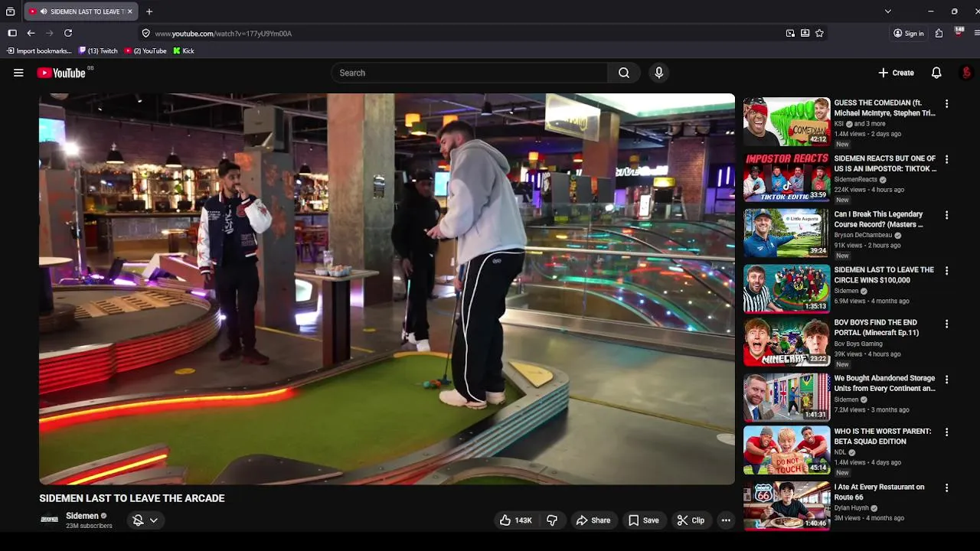The width and height of the screenshot is (980, 551).
Task: Click the Create button
Action: click(896, 73)
